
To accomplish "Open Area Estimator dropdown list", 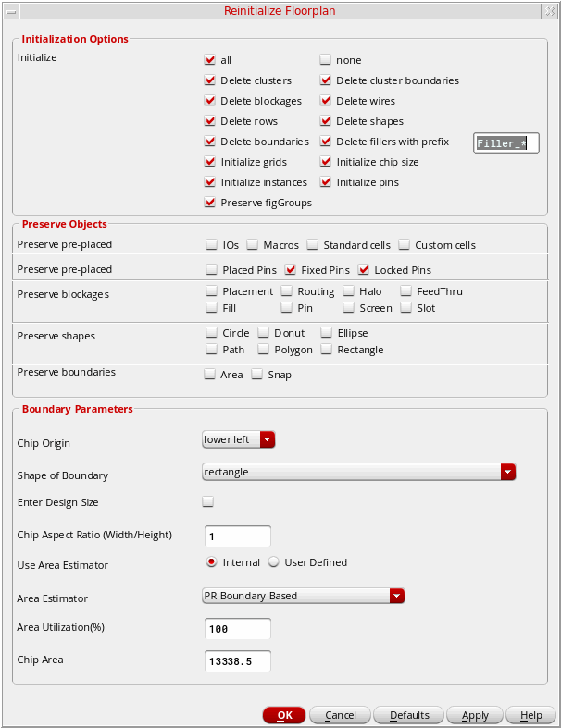I will (304, 596).
